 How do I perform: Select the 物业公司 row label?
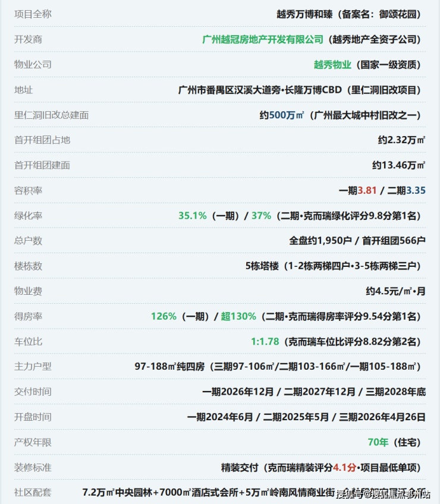[33, 65]
